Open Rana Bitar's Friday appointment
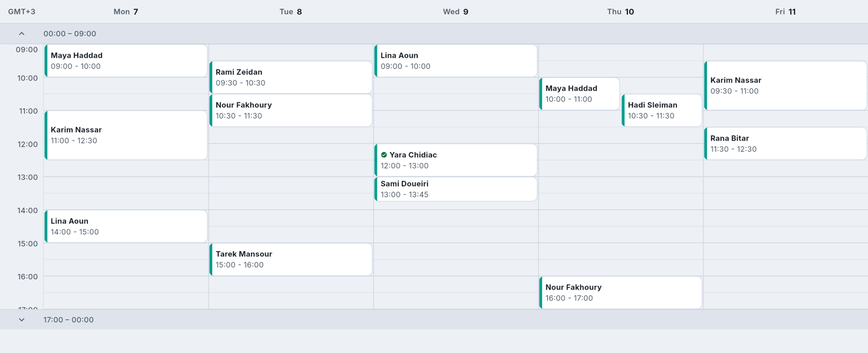 (785, 144)
